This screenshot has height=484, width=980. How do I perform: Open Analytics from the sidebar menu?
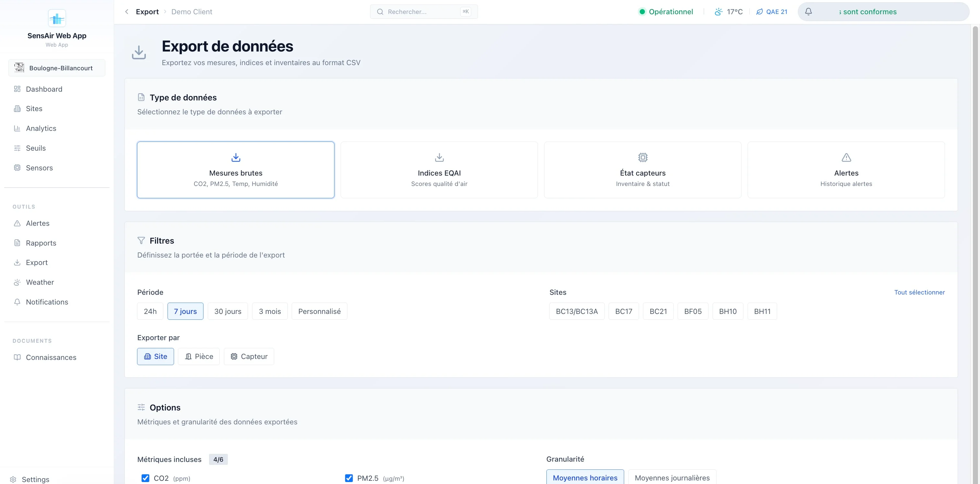pos(57,129)
